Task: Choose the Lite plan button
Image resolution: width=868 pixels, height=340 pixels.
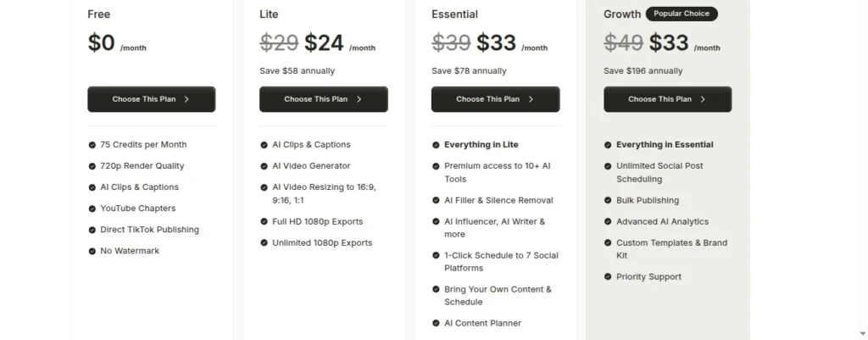Action: [x=323, y=99]
